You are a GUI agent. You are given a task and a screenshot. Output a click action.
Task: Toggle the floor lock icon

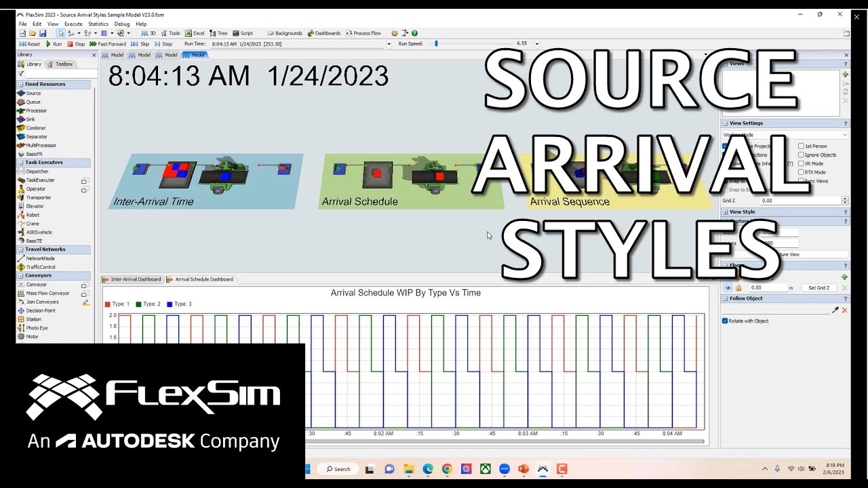tap(738, 288)
